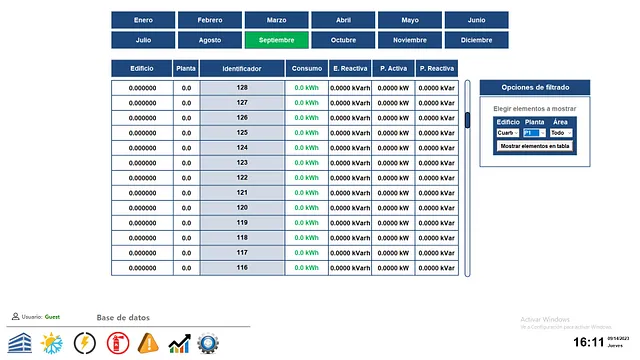The height and width of the screenshot is (360, 640).
Task: Expand the Planta dropdown showing P1
Action: [x=534, y=133]
